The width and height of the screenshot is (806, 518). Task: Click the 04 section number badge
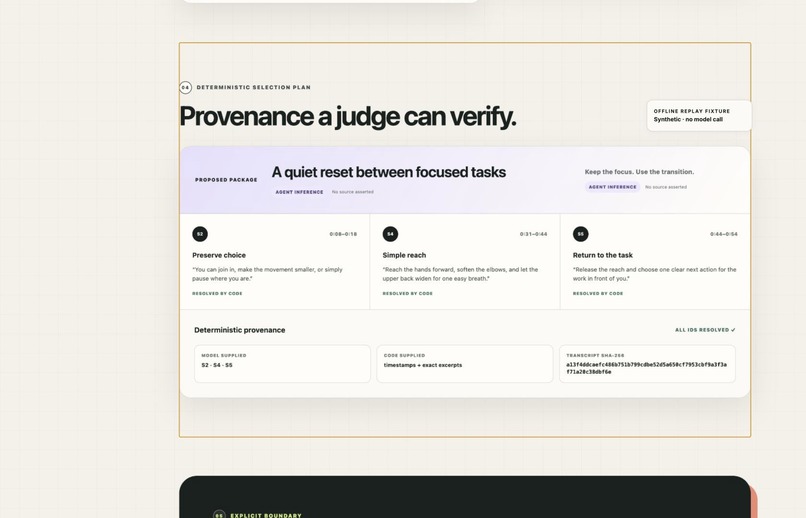click(186, 87)
